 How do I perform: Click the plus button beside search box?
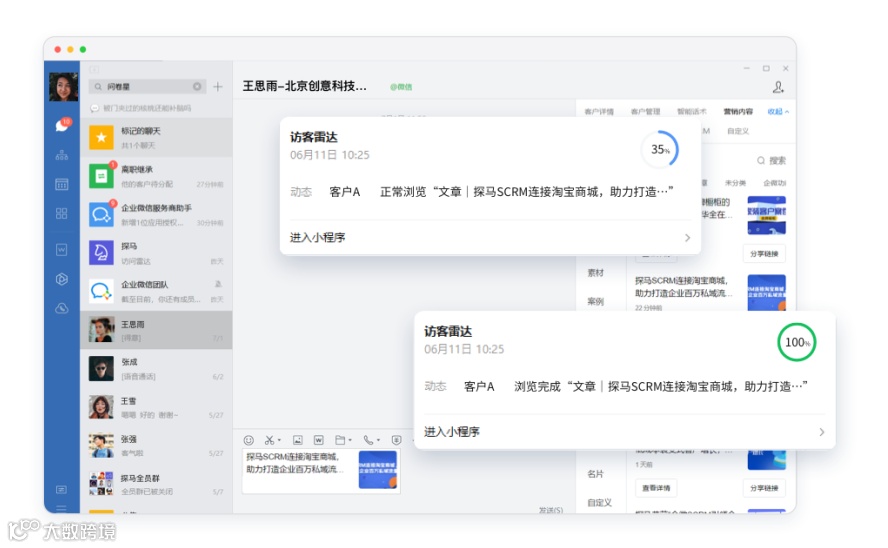click(x=217, y=87)
